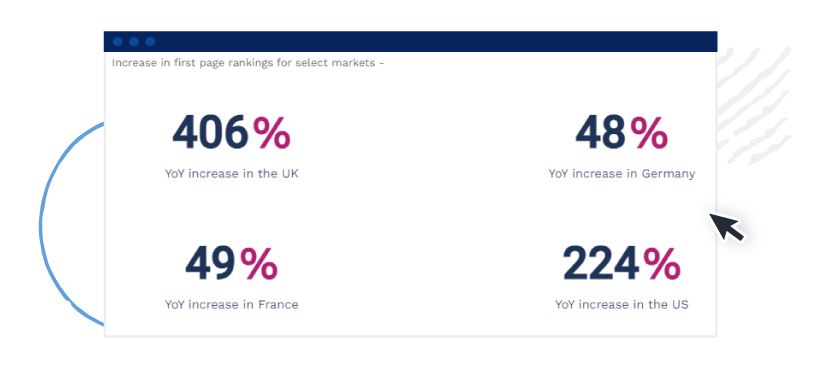Click the 'YoY increase in the US' label
This screenshot has width=820, height=379.
click(622, 305)
